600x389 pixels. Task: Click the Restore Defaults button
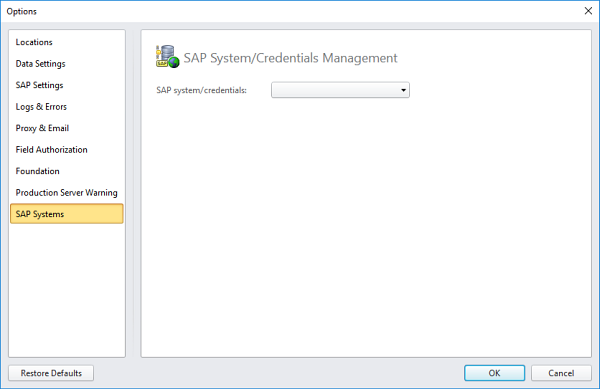51,373
